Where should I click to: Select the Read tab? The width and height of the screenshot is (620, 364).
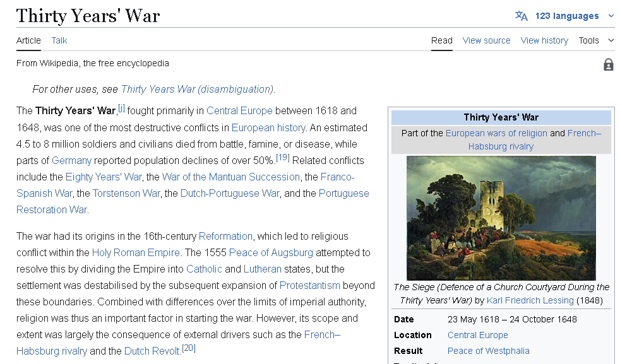(x=442, y=40)
